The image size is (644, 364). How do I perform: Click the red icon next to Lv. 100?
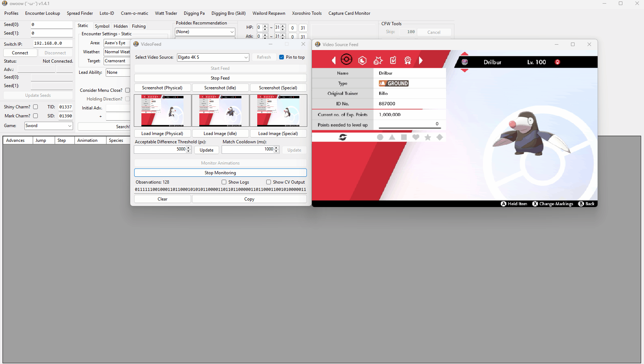click(x=558, y=62)
